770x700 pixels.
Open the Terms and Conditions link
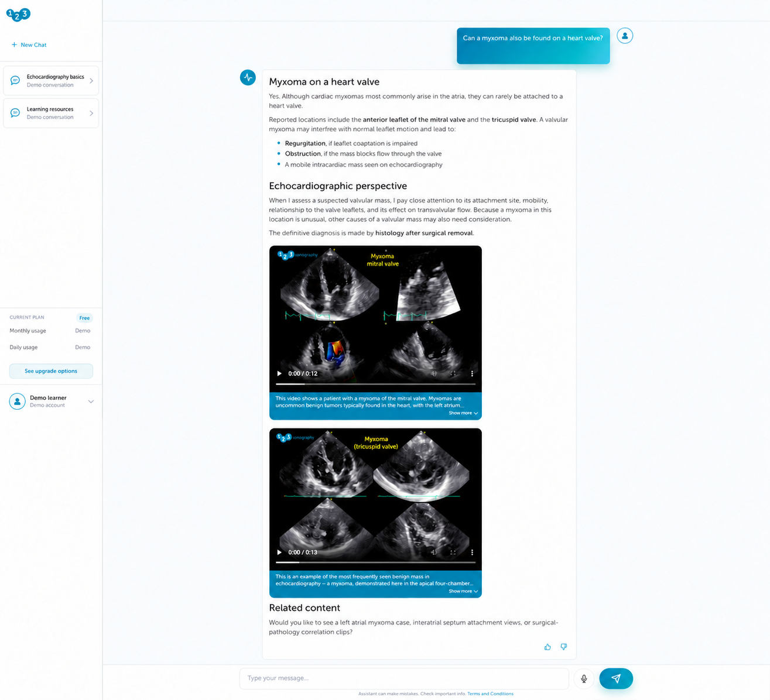click(490, 694)
